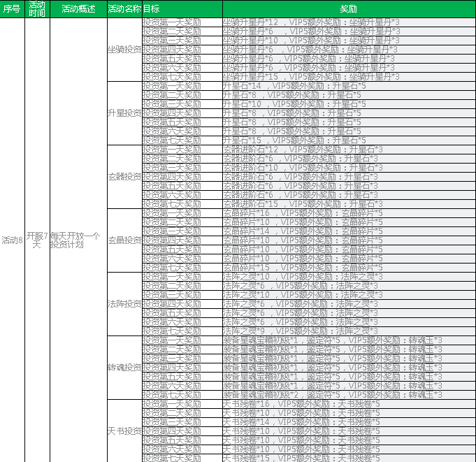Select the 坐骑投资 activity name cell
The width and height of the screenshot is (476, 462).
[x=124, y=50]
